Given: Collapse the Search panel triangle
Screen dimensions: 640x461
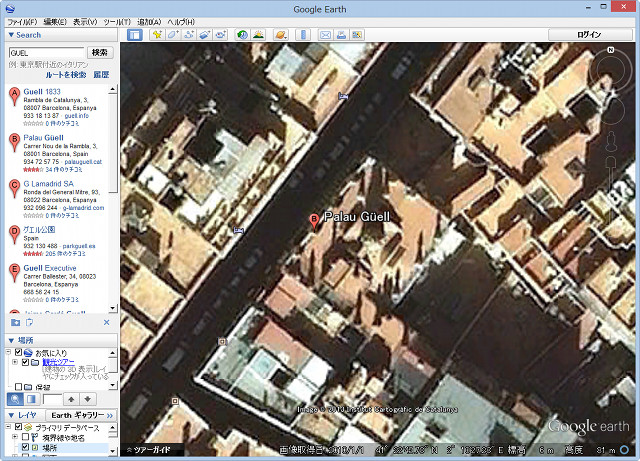Looking at the screenshot, I should click(x=11, y=35).
